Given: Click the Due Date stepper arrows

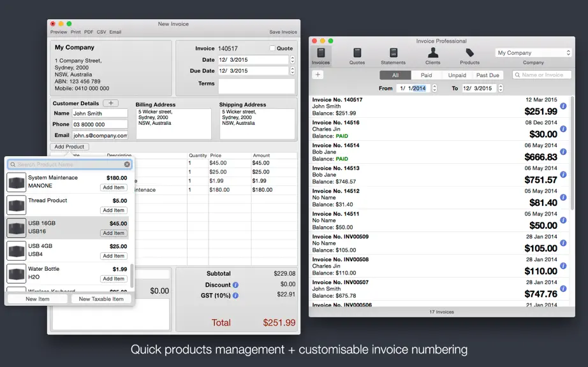Looking at the screenshot, I should click(293, 70).
